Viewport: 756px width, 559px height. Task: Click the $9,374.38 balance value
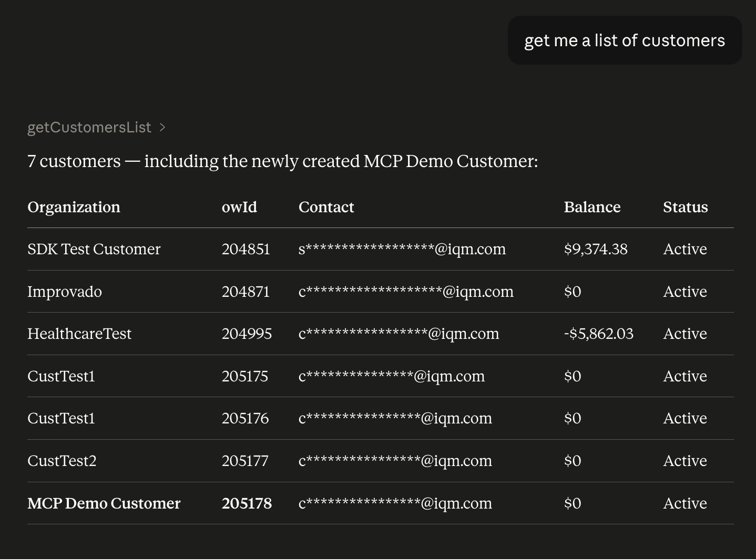[x=596, y=249]
